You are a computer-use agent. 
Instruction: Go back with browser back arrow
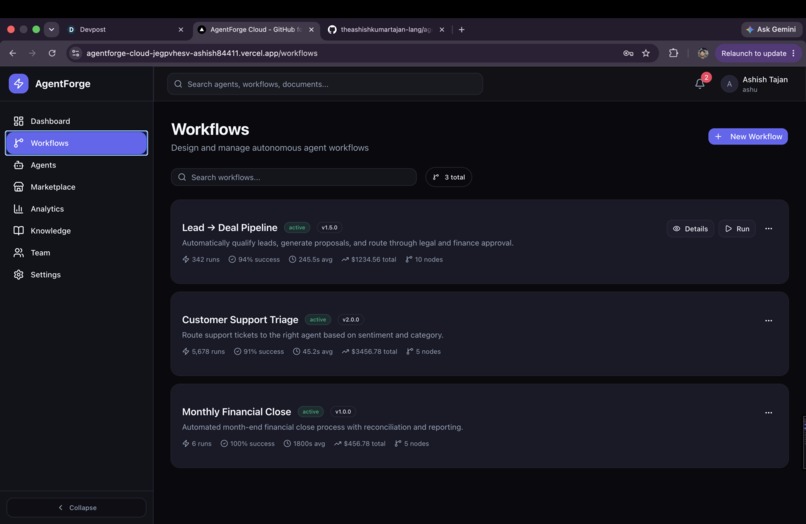pyautogui.click(x=13, y=53)
